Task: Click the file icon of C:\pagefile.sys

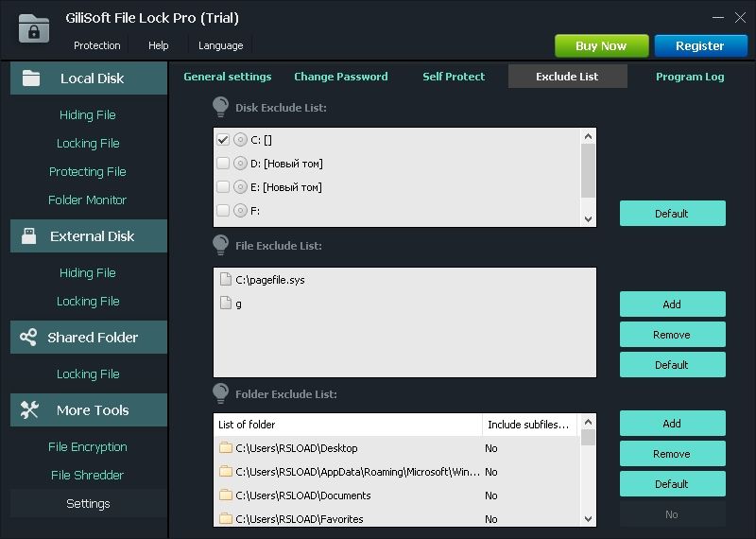Action: 225,279
